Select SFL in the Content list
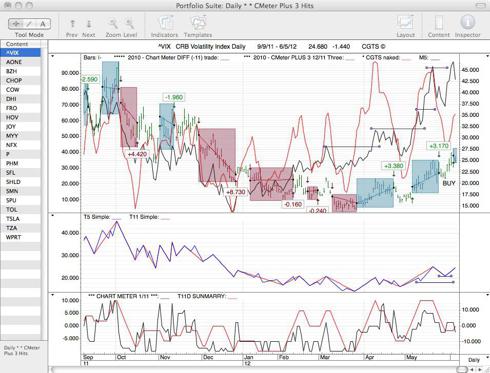This screenshot has height=373, width=490. click(21, 173)
